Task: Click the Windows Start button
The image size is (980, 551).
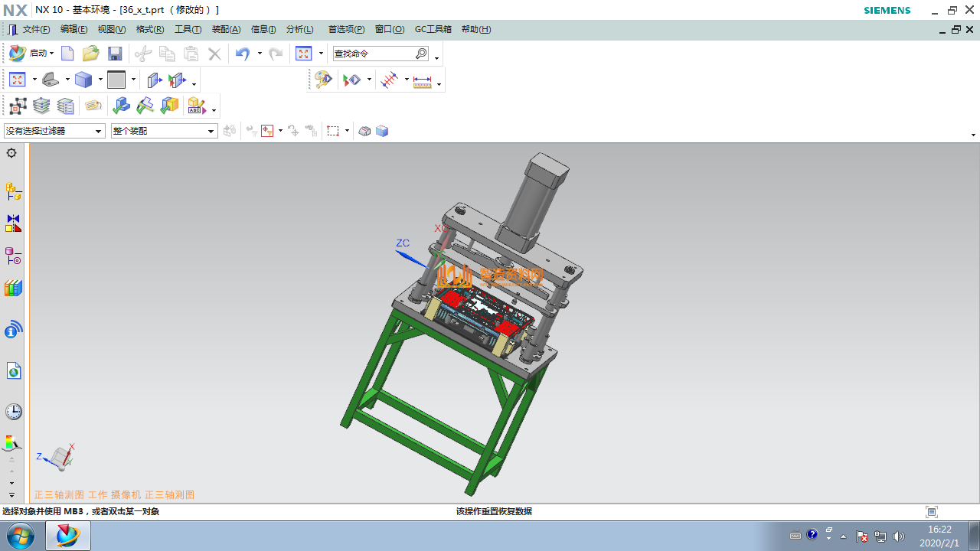Action: [21, 536]
